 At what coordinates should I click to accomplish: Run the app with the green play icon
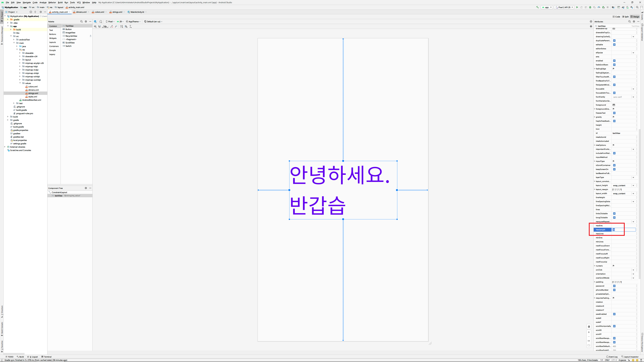(577, 7)
